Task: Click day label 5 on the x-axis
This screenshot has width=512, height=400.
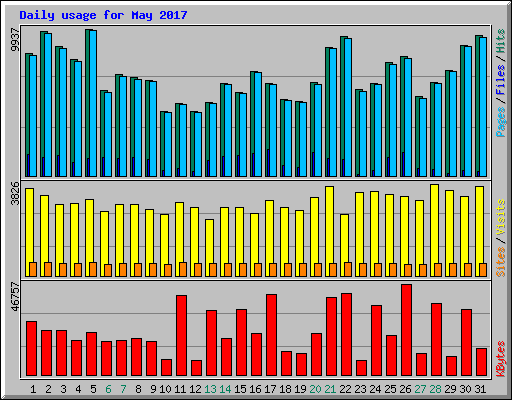Action: tap(93, 389)
